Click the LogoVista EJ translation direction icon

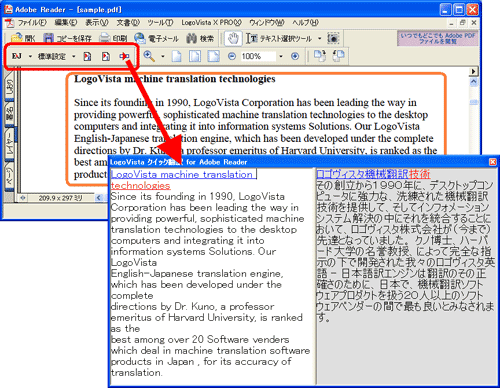coord(17,56)
